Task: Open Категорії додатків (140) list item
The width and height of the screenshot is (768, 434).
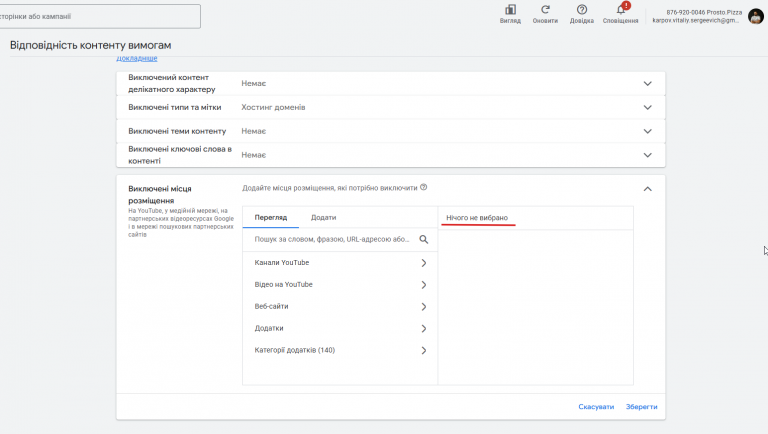Action: [340, 350]
